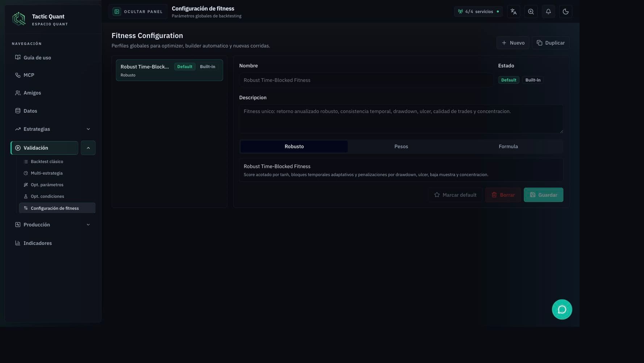The image size is (644, 363).
Task: Click into the Descripcion text area
Action: point(401,119)
